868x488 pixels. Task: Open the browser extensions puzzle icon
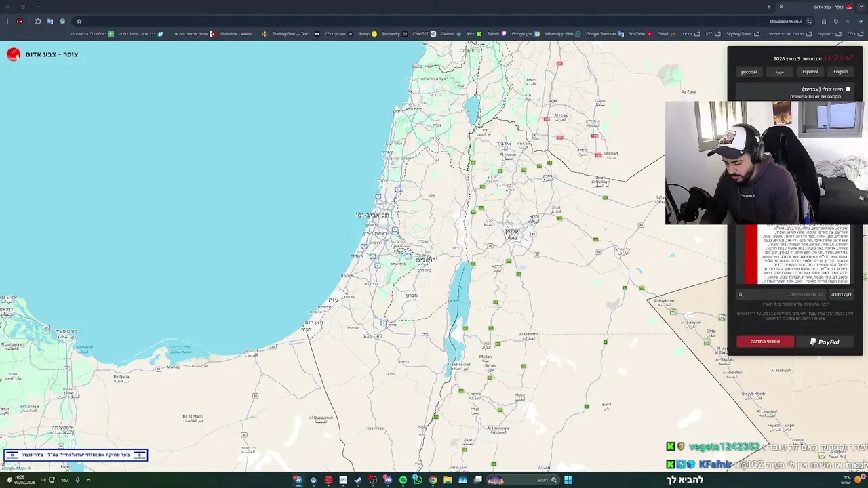[x=38, y=21]
